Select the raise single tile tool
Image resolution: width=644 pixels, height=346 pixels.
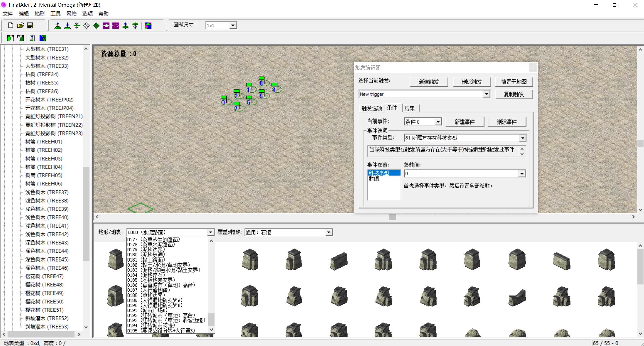[x=126, y=25]
